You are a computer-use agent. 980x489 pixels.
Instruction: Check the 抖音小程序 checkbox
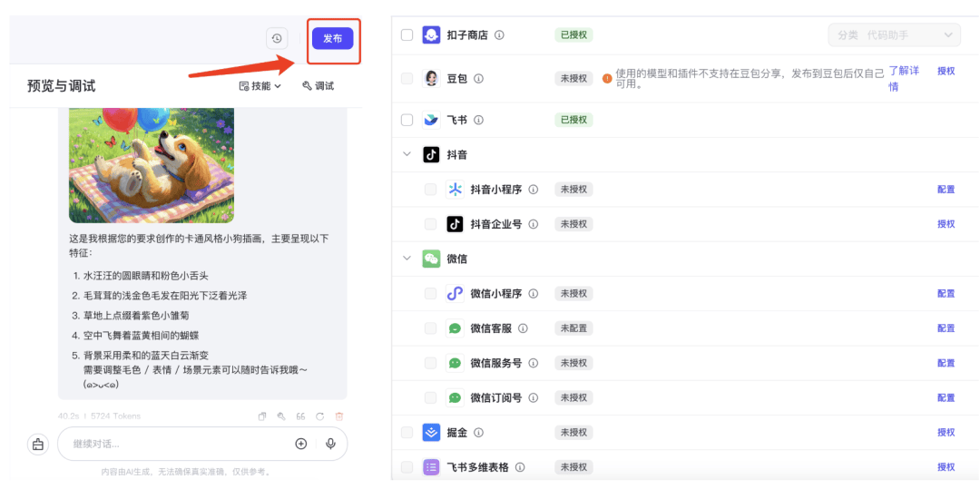pyautogui.click(x=431, y=190)
